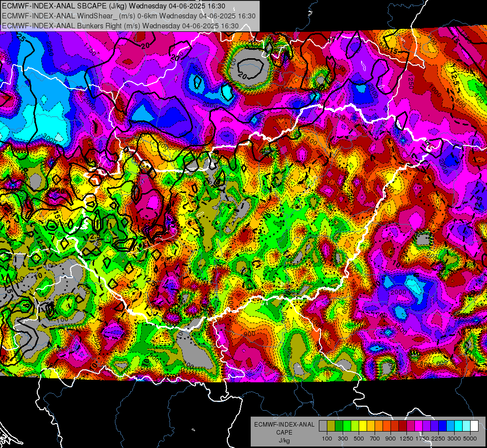Click the 500 legend tick label

359,439
